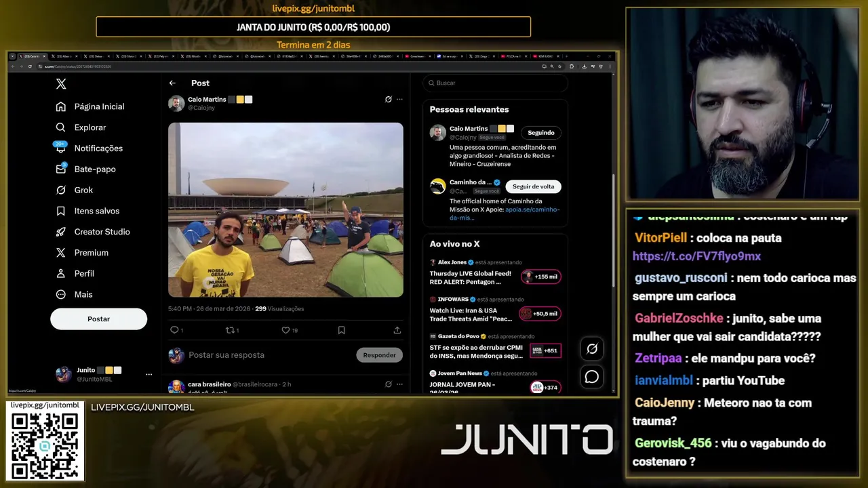Click the Buscar search field

pos(495,83)
